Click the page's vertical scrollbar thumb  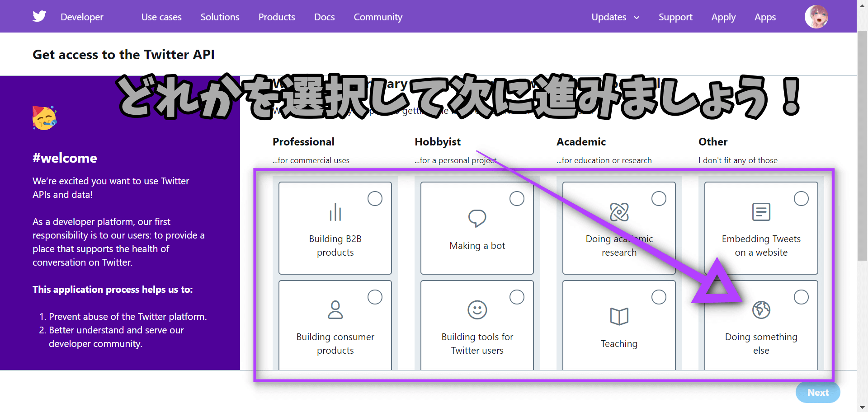click(862, 145)
